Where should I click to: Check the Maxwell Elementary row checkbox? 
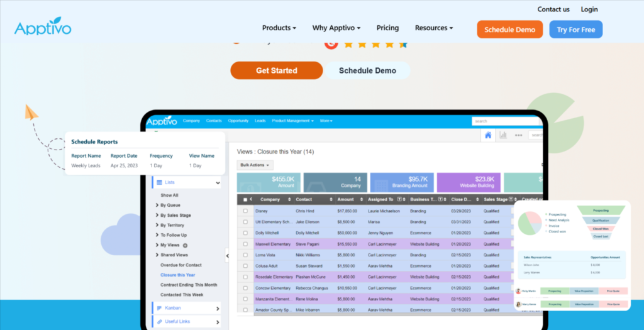(x=245, y=244)
